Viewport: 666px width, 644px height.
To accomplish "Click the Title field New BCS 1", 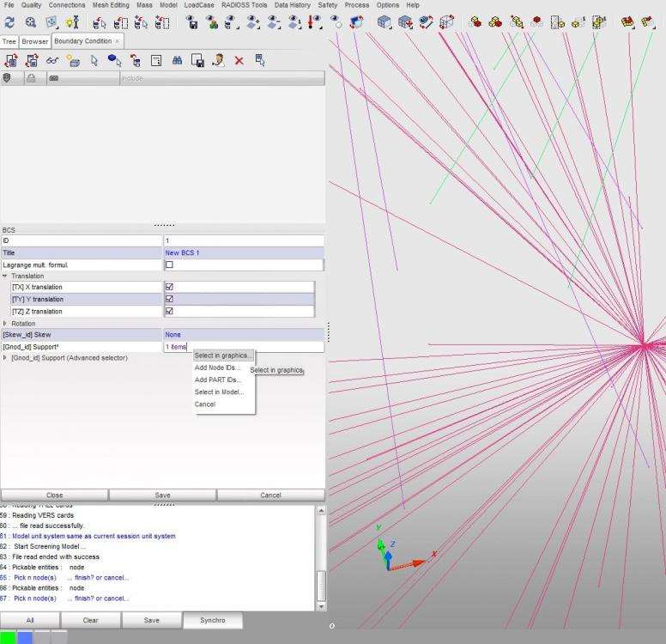I will [x=244, y=253].
